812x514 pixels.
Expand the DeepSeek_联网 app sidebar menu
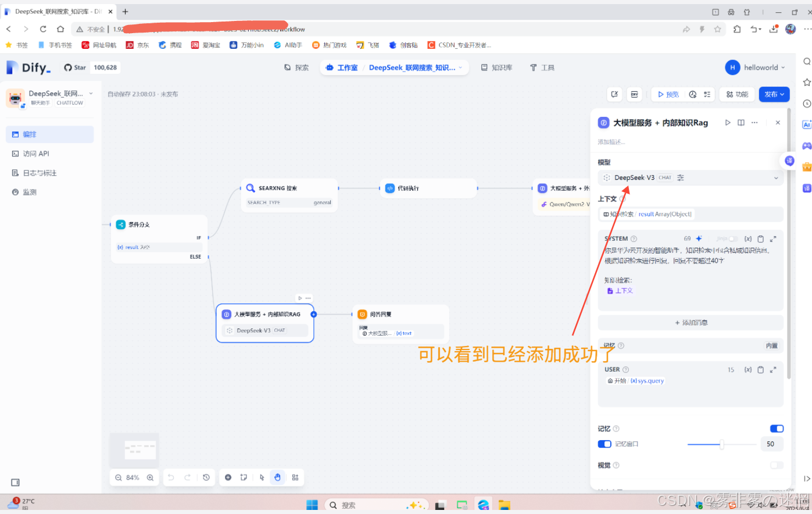pyautogui.click(x=91, y=94)
